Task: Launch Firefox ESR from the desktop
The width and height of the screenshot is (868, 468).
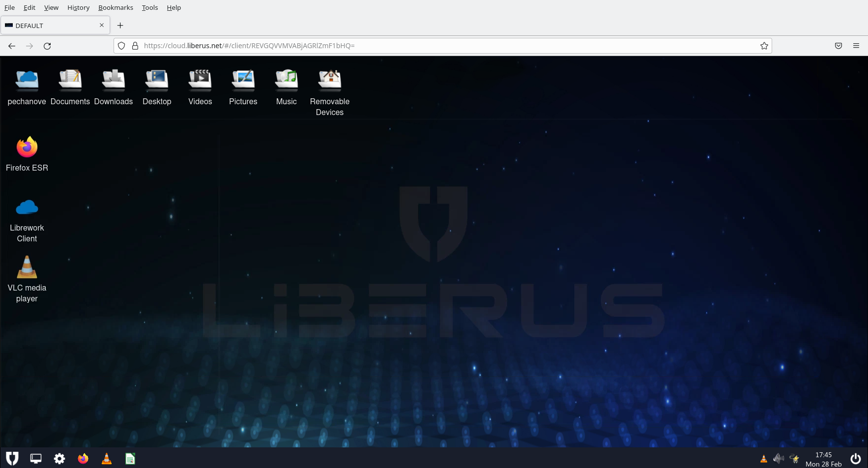Action: coord(27,147)
